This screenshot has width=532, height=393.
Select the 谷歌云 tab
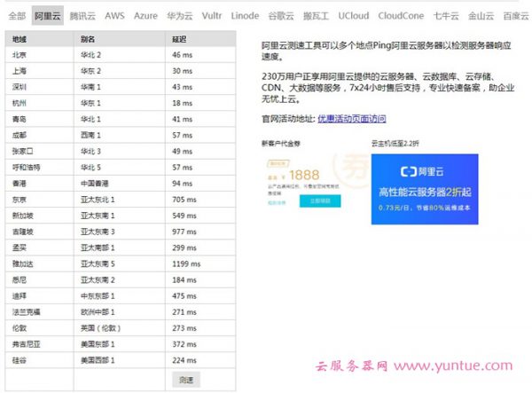pos(279,15)
